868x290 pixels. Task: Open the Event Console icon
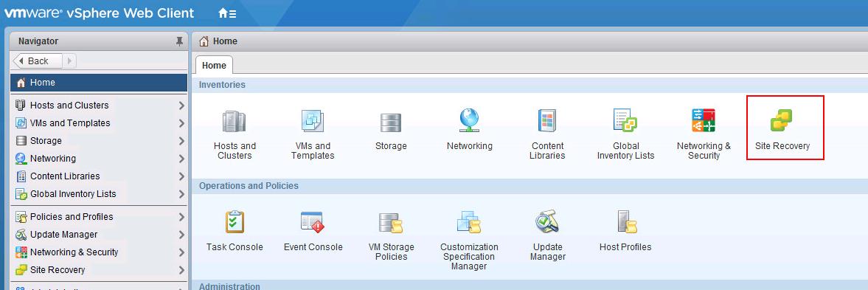(312, 222)
